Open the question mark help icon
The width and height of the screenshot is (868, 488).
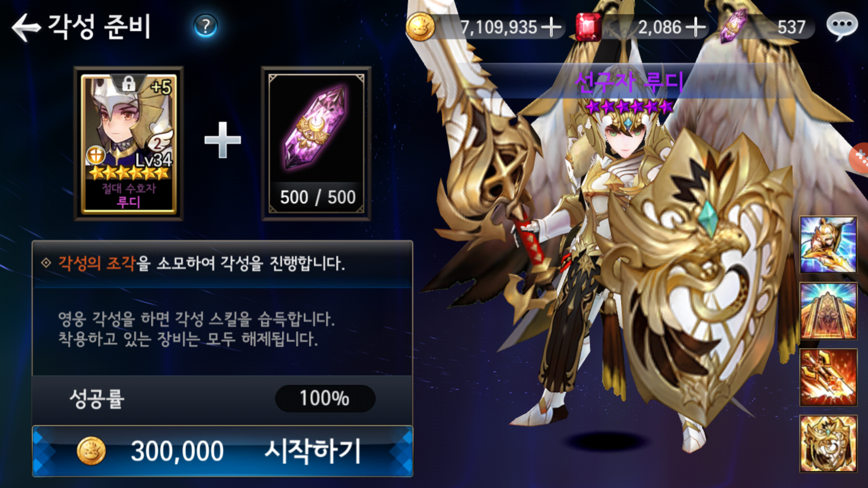tap(205, 26)
